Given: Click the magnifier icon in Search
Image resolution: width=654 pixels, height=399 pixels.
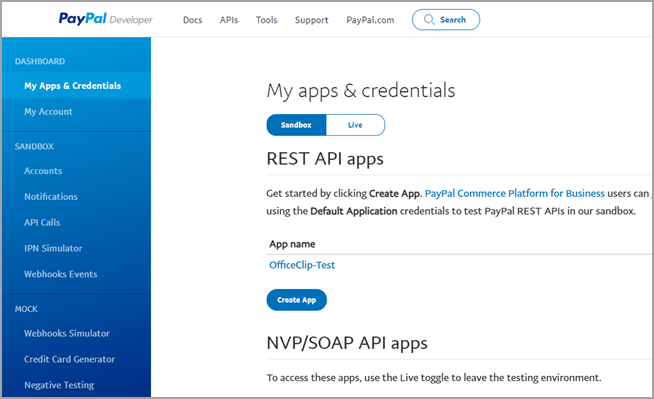Looking at the screenshot, I should coord(429,20).
